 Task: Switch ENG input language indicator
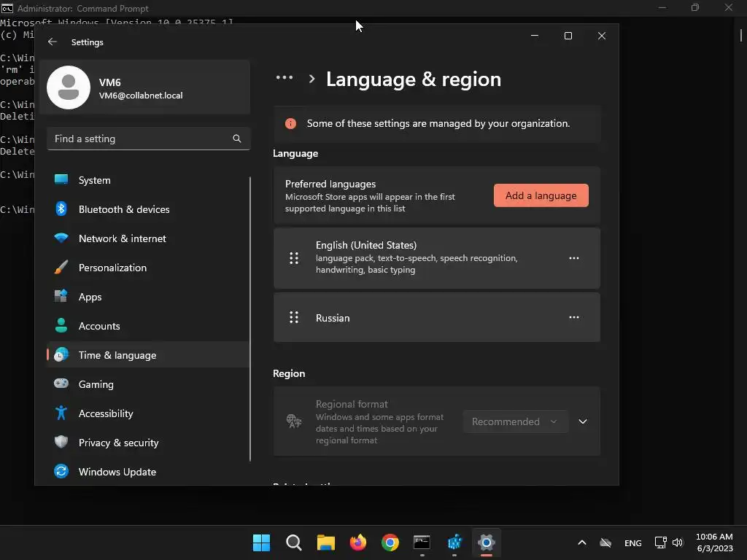point(632,542)
